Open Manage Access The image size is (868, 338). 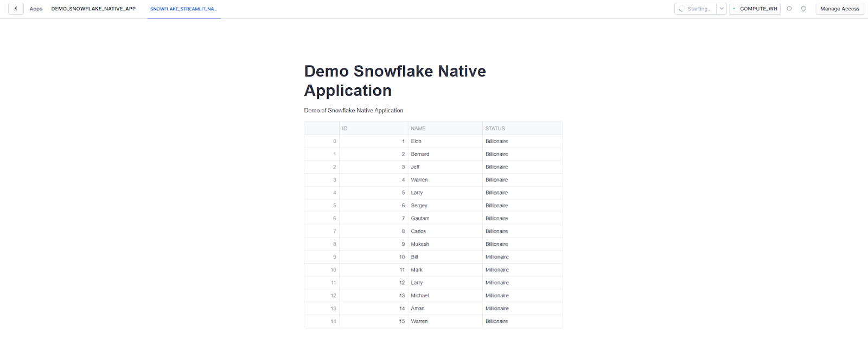pos(840,9)
